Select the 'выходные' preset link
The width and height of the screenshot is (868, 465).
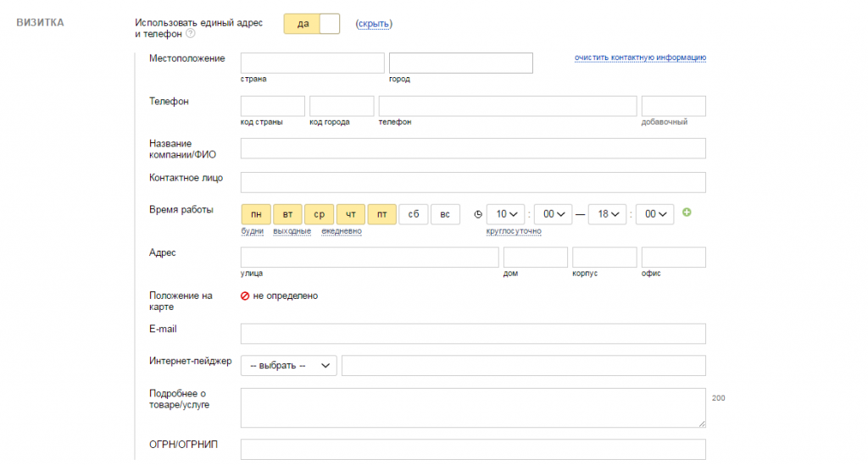292,231
